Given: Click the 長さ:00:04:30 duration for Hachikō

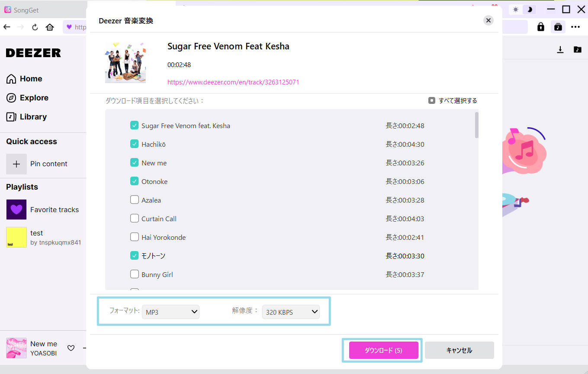Looking at the screenshot, I should coord(405,145).
